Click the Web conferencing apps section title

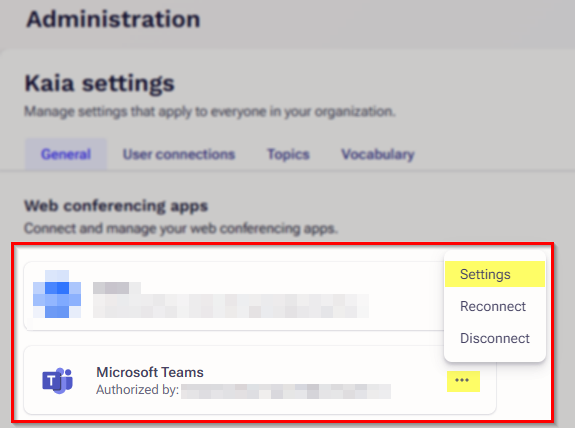[116, 206]
